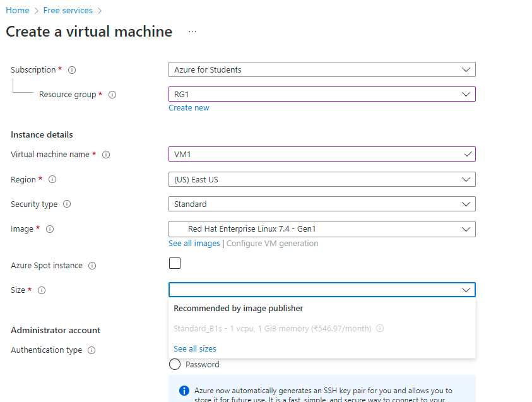Viewport: 532px width, 402px height.
Task: Click the Create a virtual machine title
Action: pos(89,32)
